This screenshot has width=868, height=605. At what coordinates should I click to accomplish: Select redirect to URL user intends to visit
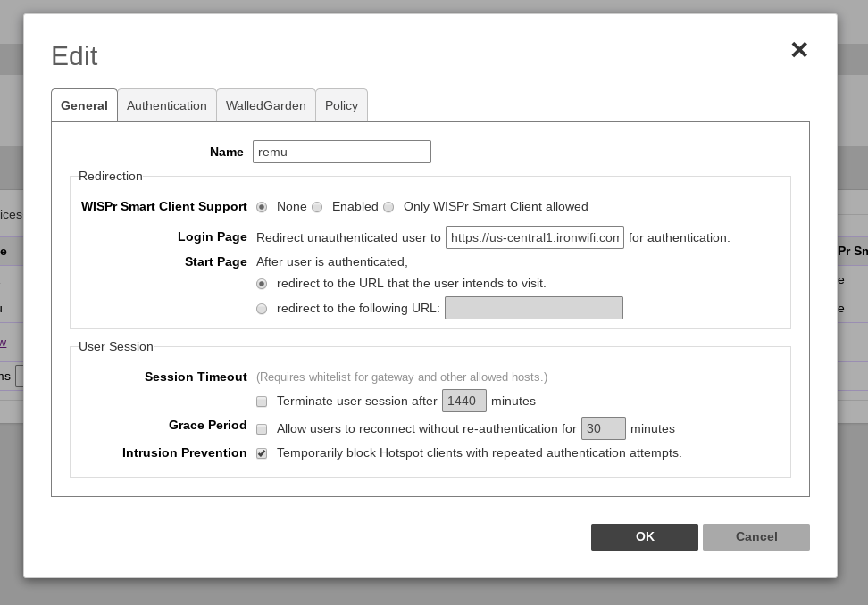pos(262,284)
